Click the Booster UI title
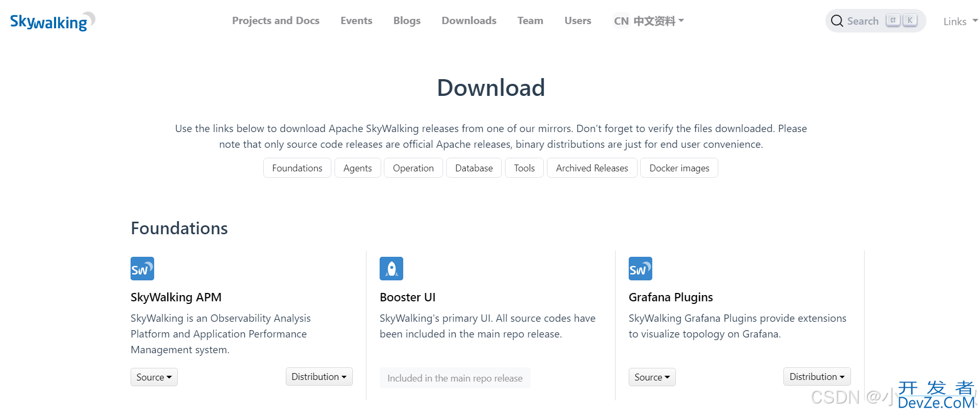 pyautogui.click(x=407, y=297)
